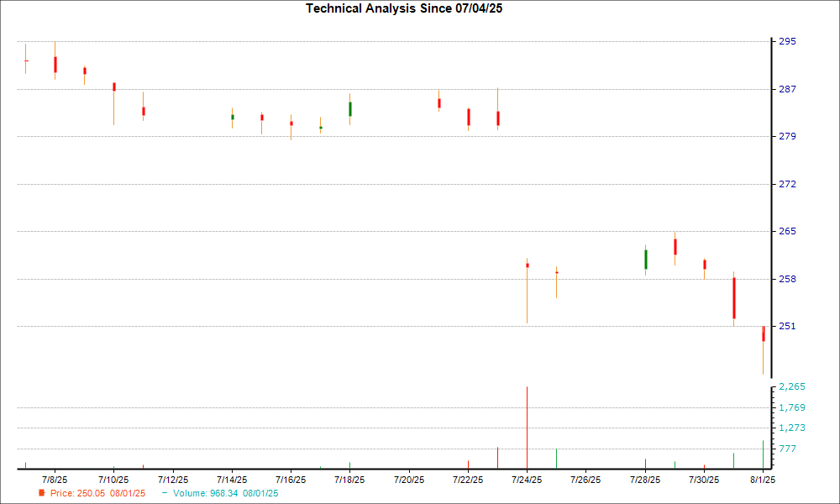This screenshot has height=504, width=840.
Task: Click the 7/18/25 date label
Action: [349, 480]
